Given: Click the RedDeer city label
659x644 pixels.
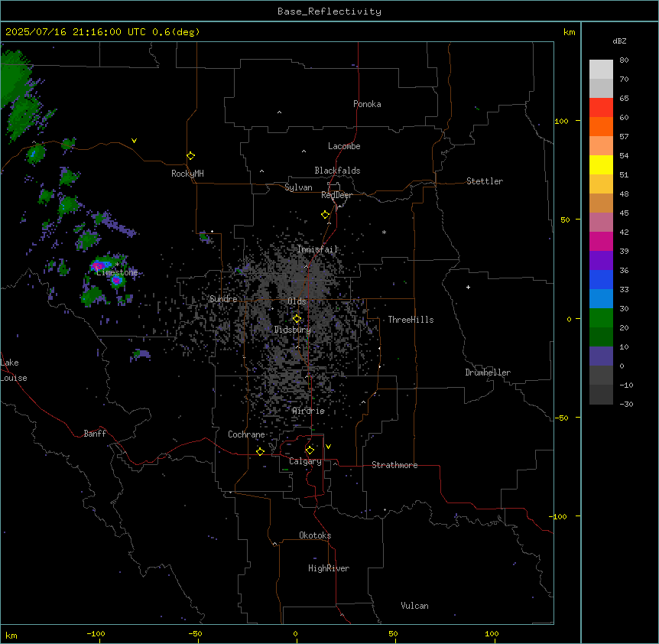Looking at the screenshot, I should 336,195.
